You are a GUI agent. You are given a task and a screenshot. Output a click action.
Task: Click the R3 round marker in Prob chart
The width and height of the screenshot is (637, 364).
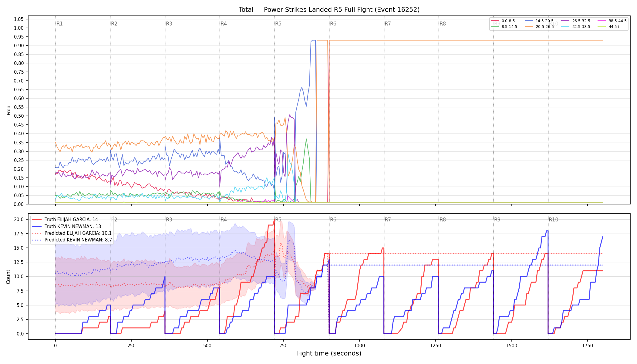[169, 24]
